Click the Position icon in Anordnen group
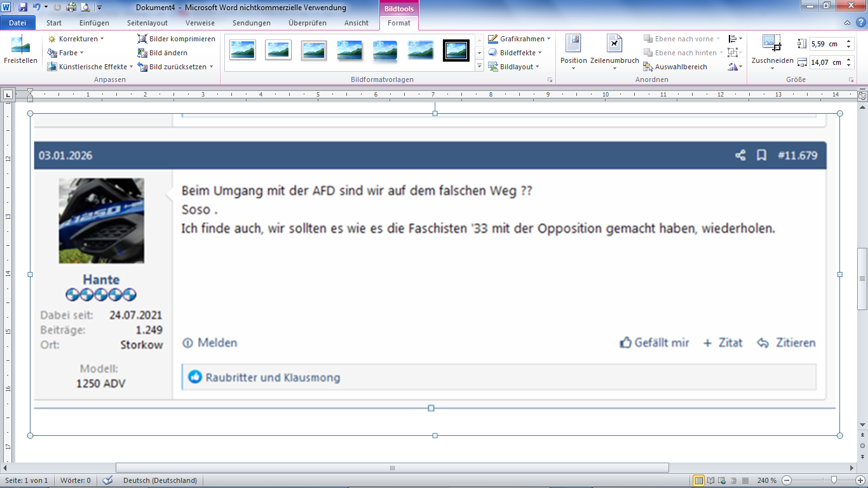Screen dimensions: 868x488 pyautogui.click(x=573, y=44)
